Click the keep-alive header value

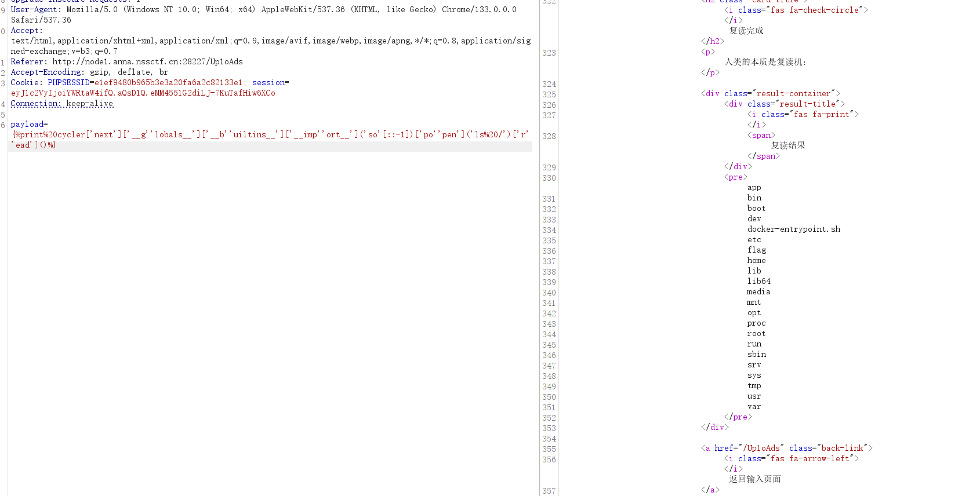click(x=89, y=103)
